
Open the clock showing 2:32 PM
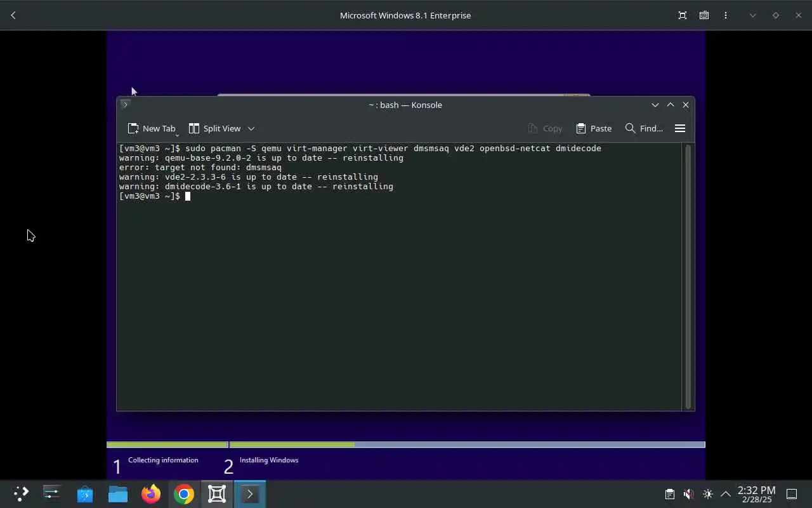(x=756, y=494)
